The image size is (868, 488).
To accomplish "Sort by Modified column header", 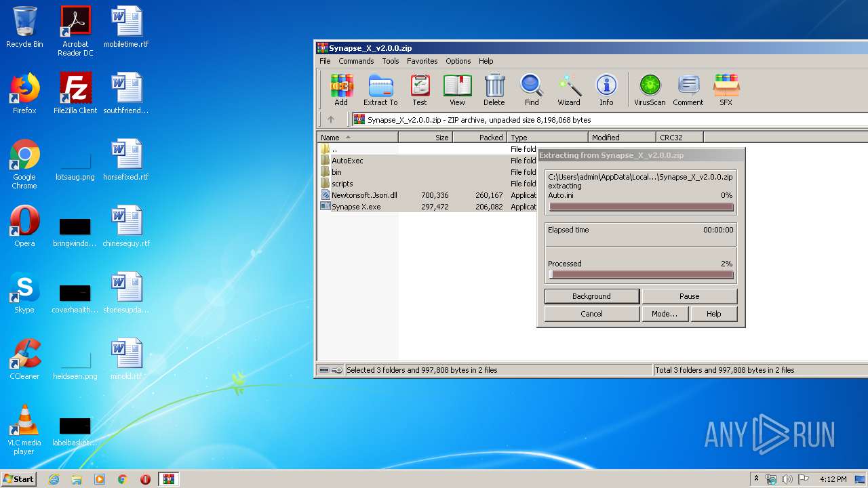I will pyautogui.click(x=622, y=137).
